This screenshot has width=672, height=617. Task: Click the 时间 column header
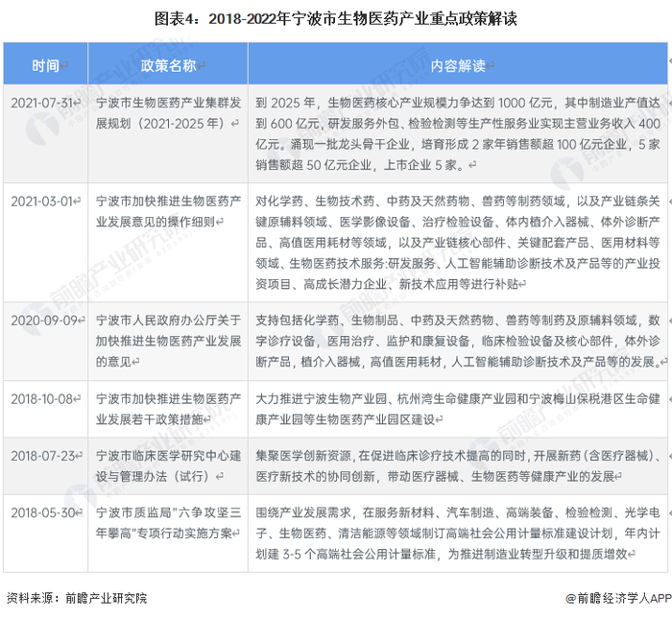pyautogui.click(x=45, y=65)
